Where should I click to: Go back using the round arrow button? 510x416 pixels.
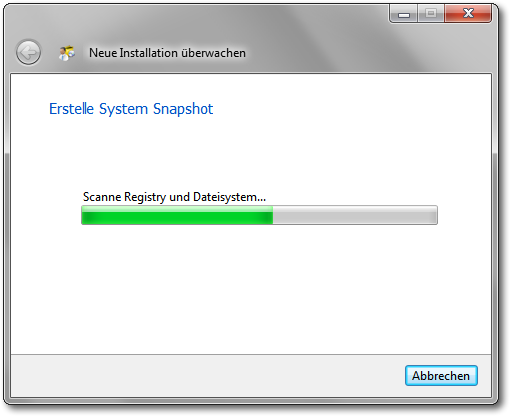coord(28,52)
